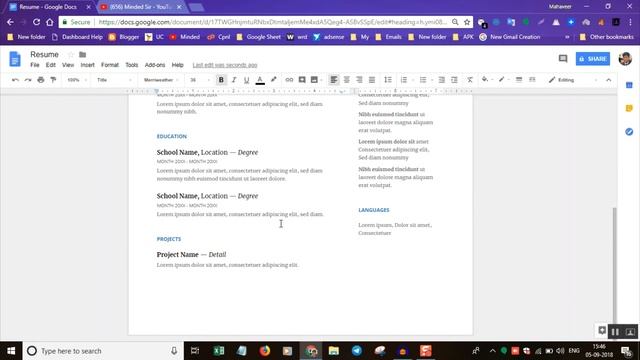Insert an image from toolbar

314,80
